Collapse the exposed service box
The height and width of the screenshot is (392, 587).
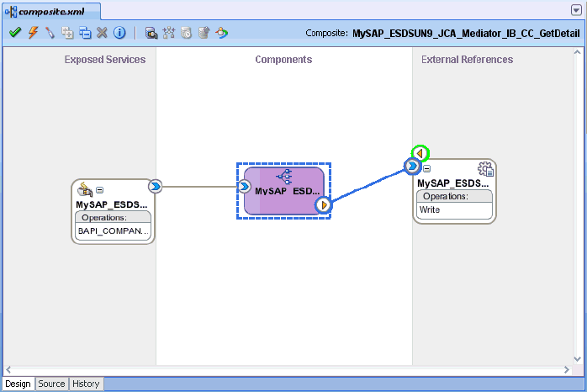[99, 190]
